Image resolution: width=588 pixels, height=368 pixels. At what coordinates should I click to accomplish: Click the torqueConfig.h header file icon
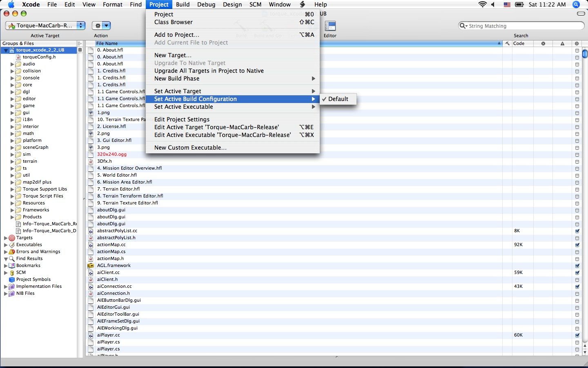(x=18, y=57)
